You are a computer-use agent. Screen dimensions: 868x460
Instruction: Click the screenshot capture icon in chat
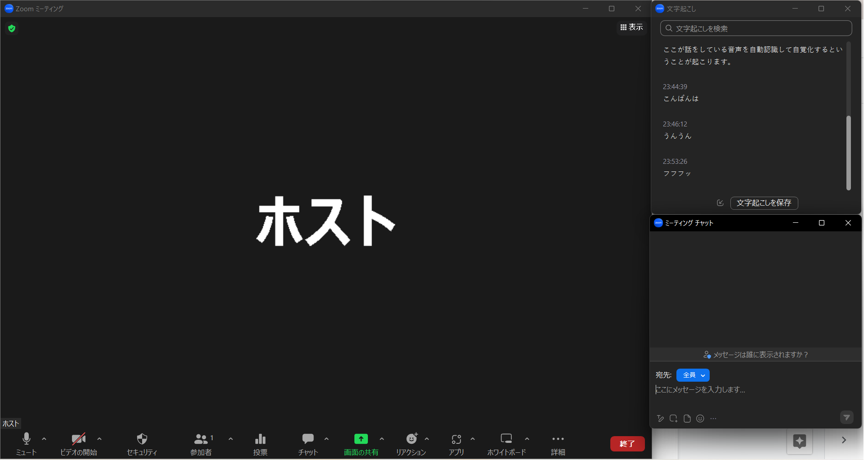[x=673, y=419]
